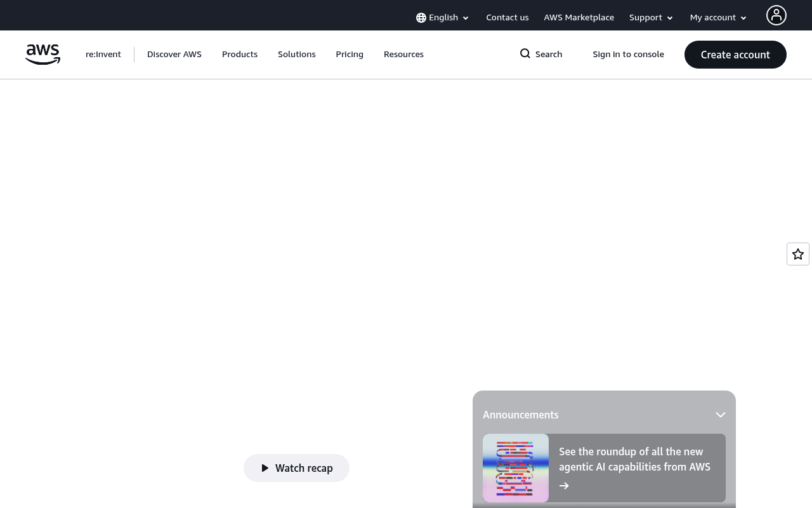Click the Announcements heading
This screenshot has height=508, width=812.
[x=521, y=415]
